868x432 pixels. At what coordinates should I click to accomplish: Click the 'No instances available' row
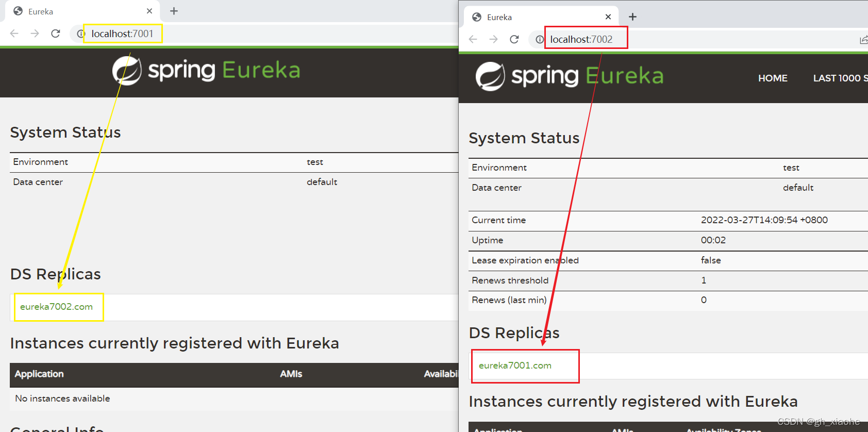(234, 398)
